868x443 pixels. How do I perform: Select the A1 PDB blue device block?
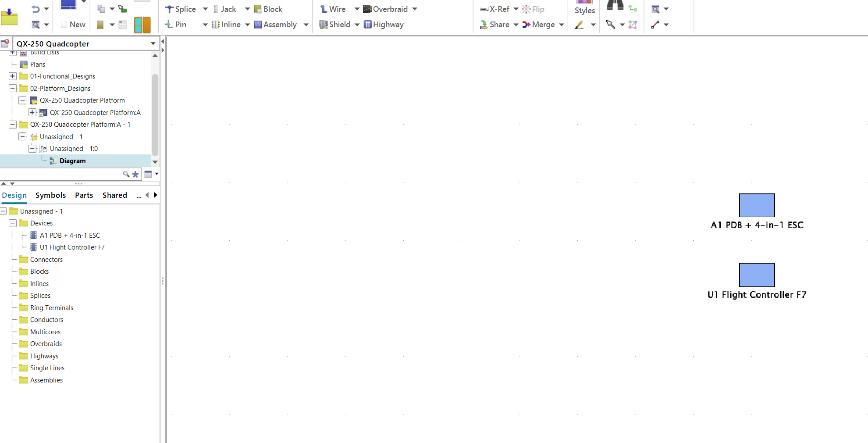tap(757, 205)
